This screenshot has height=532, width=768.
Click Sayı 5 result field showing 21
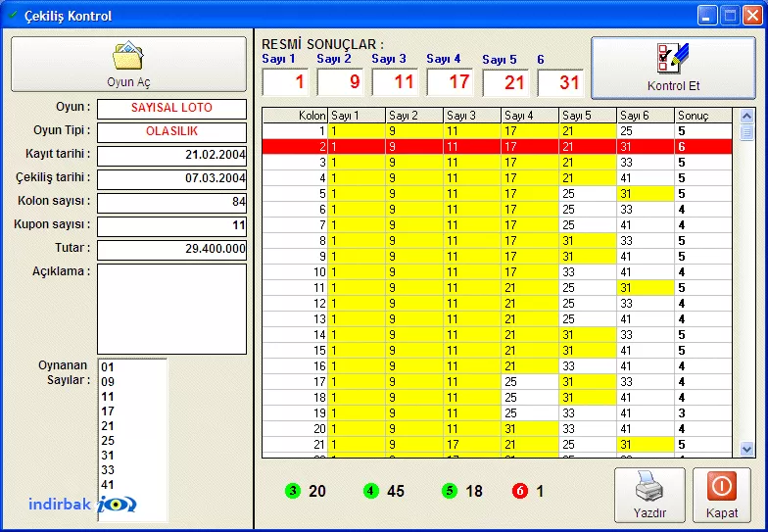click(505, 82)
